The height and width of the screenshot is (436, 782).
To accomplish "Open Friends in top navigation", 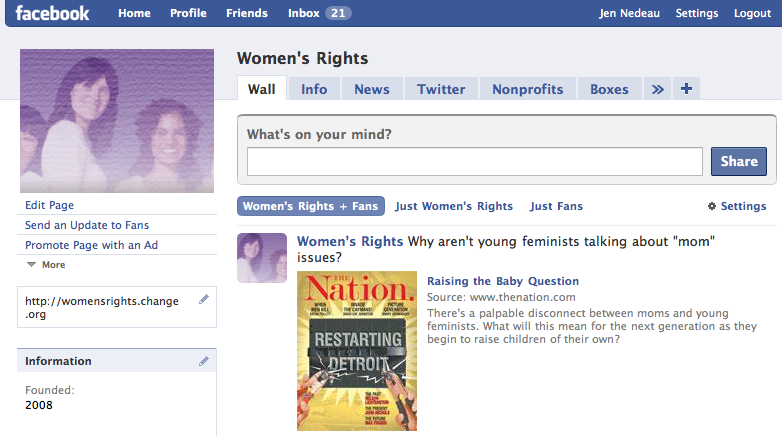I will click(x=247, y=13).
